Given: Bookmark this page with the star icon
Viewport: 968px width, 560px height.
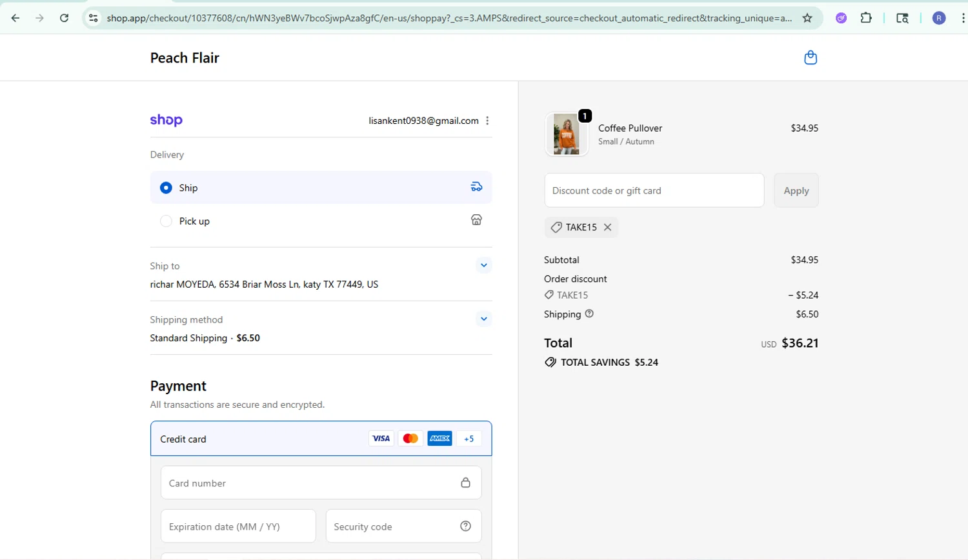Looking at the screenshot, I should (807, 18).
